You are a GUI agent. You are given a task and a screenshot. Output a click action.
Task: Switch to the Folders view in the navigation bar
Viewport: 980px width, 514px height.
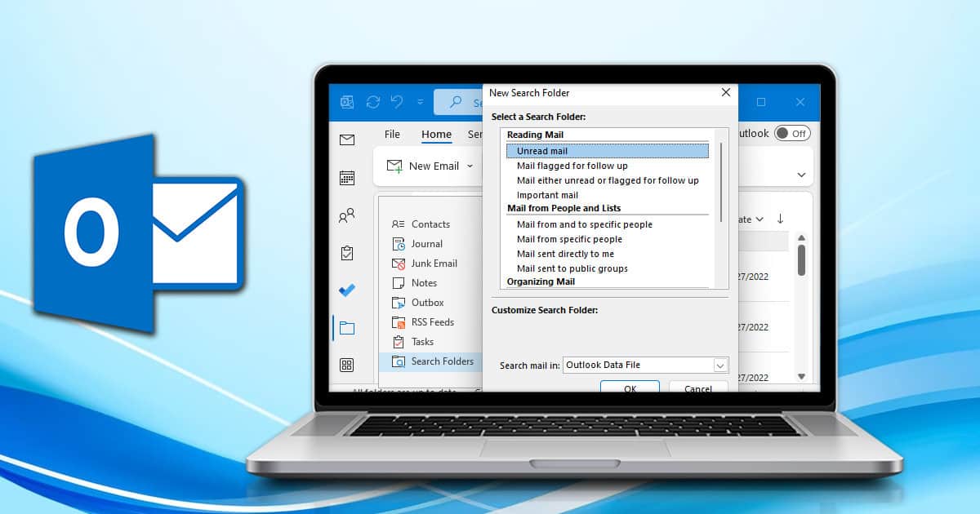coord(347,328)
